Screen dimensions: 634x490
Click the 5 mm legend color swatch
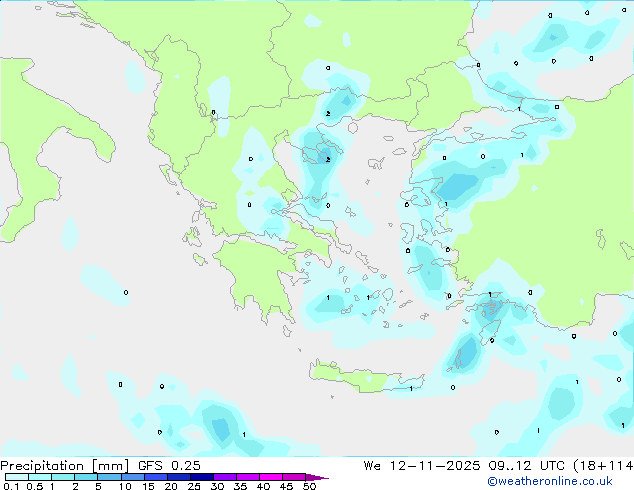pyautogui.click(x=109, y=477)
